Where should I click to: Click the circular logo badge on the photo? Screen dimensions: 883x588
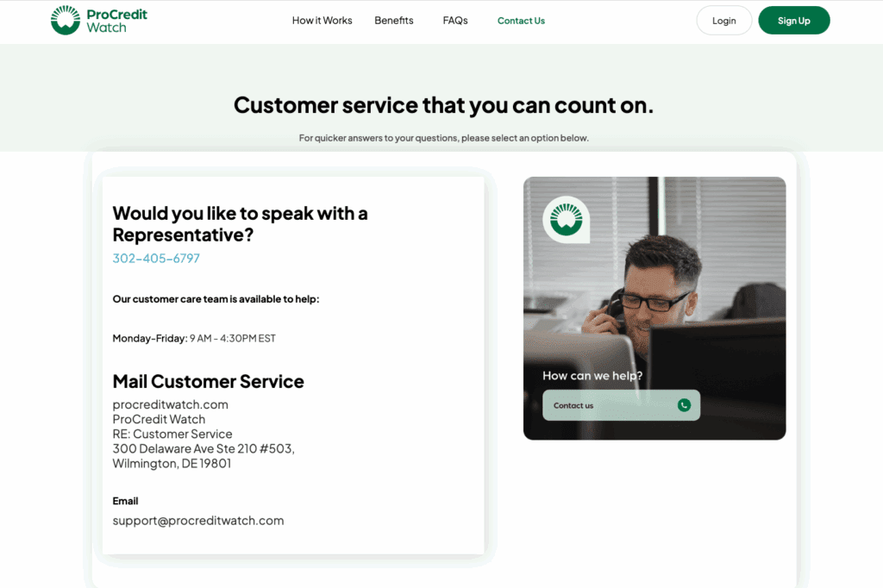pos(566,219)
